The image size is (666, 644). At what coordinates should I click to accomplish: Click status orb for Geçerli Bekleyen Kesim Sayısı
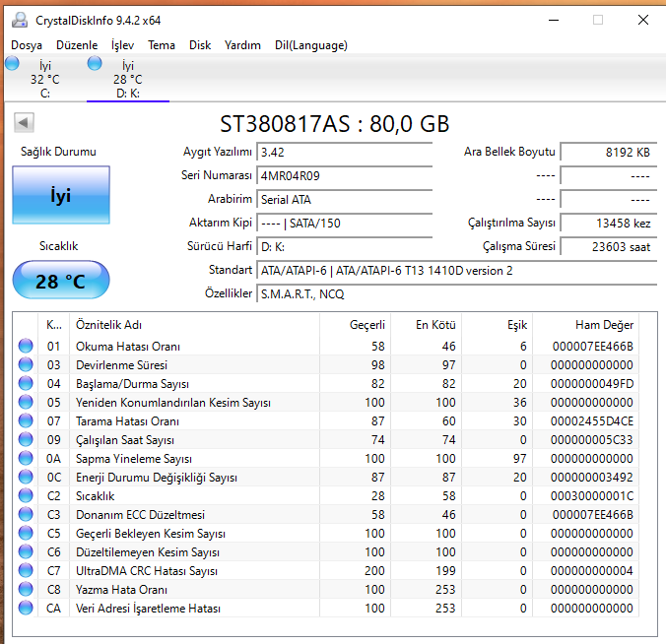(26, 533)
